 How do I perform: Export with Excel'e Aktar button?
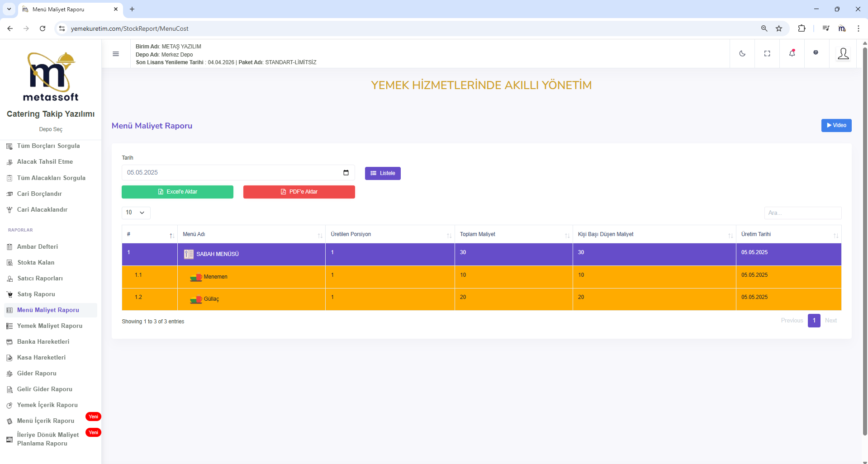(x=177, y=192)
